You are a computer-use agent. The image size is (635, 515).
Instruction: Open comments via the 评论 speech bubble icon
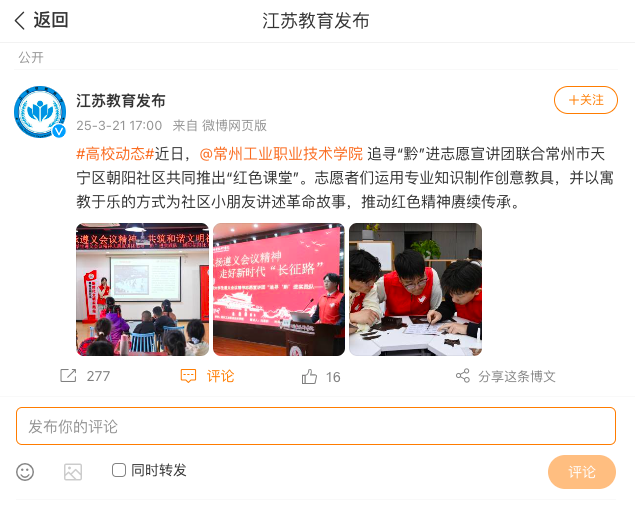pyautogui.click(x=188, y=376)
